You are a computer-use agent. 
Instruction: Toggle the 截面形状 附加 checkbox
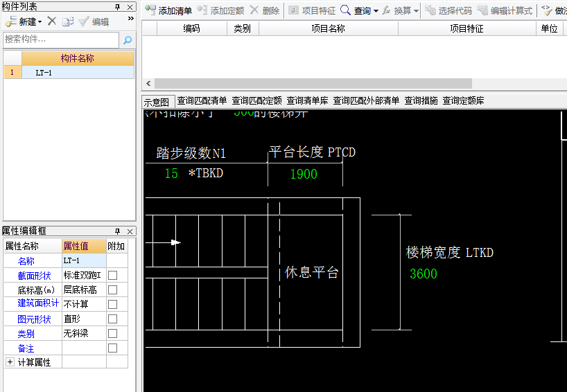click(112, 276)
